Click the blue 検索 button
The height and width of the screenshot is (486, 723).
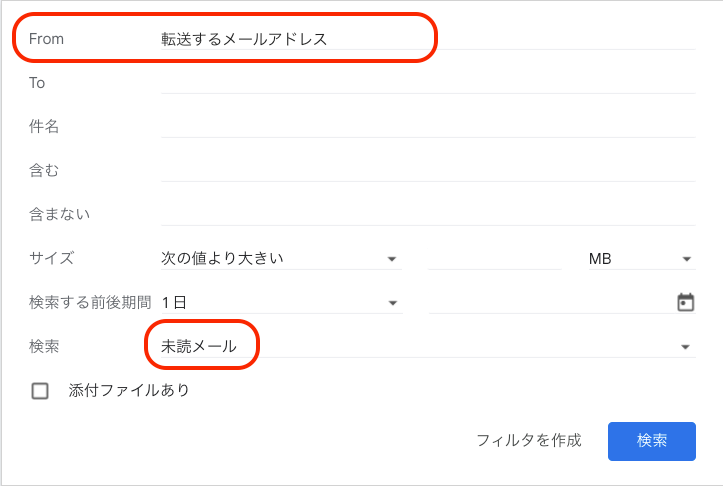(652, 441)
